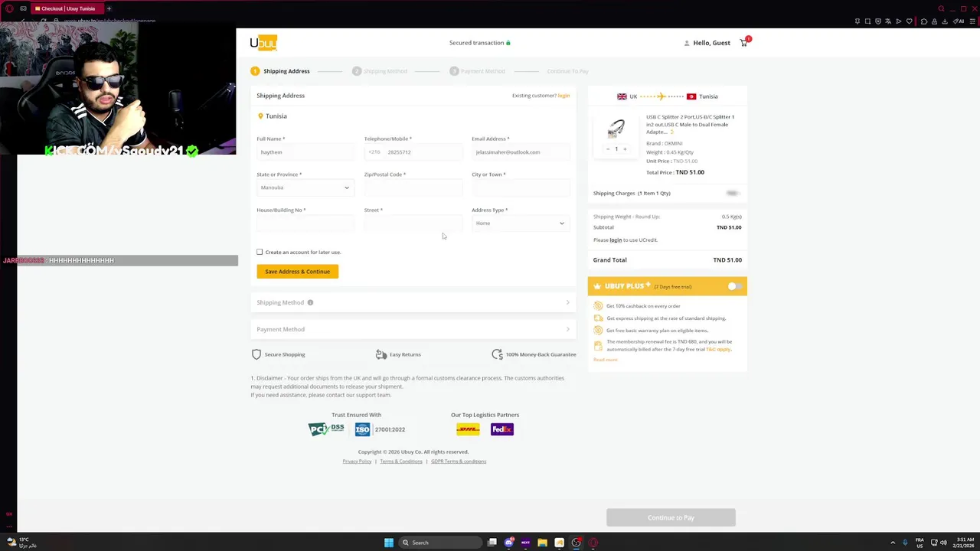The width and height of the screenshot is (980, 551).
Task: Open Discord from the taskbar
Action: [x=508, y=543]
